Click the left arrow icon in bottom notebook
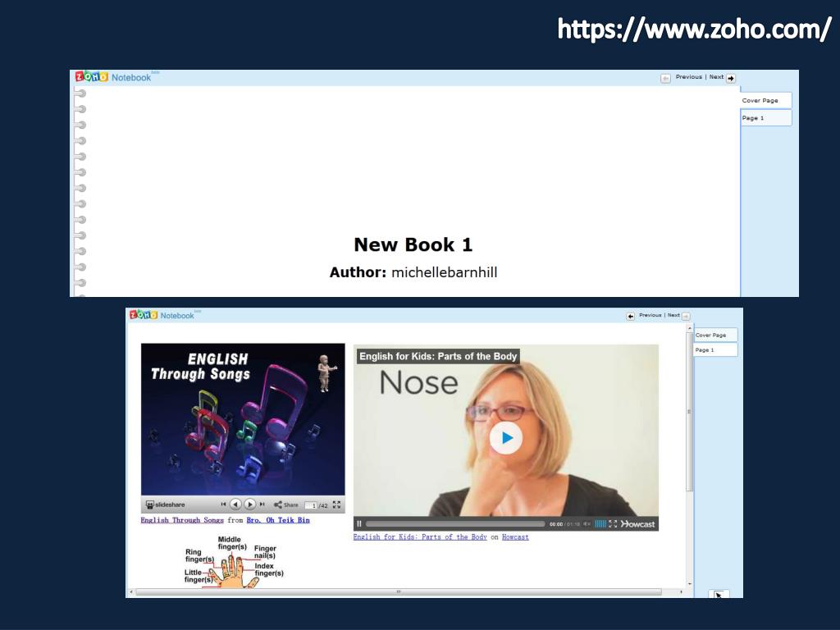This screenshot has width=840, height=630. [631, 316]
